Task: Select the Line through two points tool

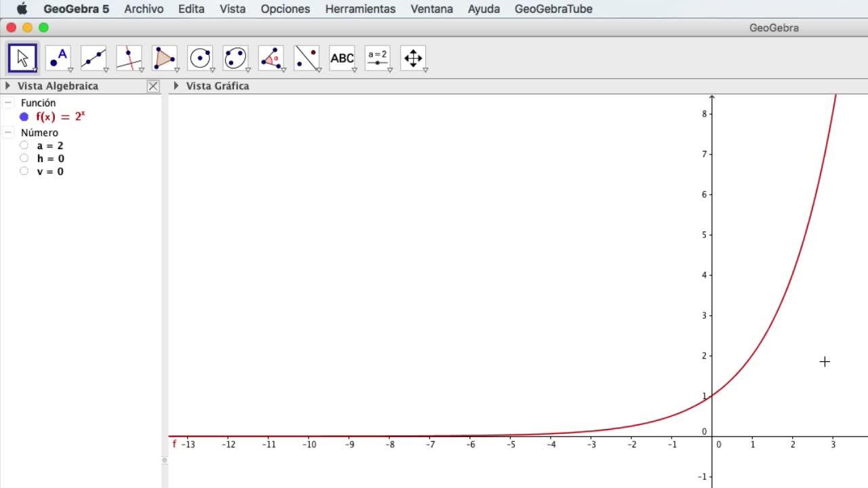Action: tap(94, 58)
